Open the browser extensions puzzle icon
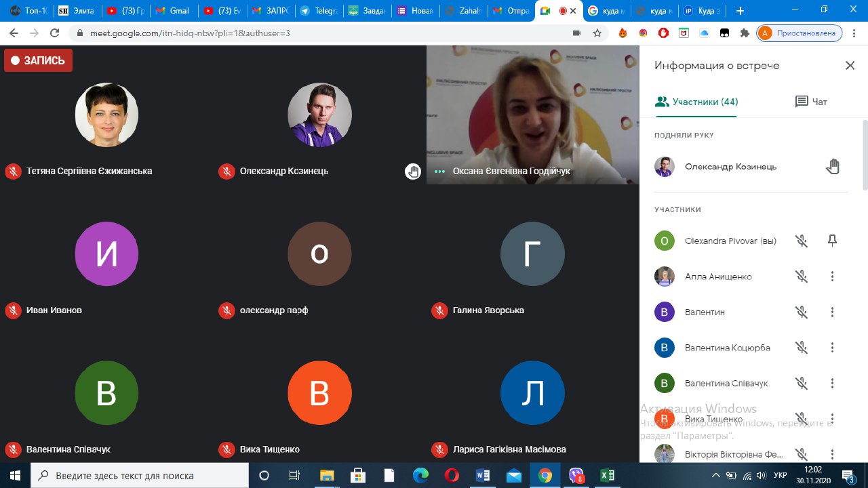Screen dimensions: 868x488 pyautogui.click(x=745, y=33)
